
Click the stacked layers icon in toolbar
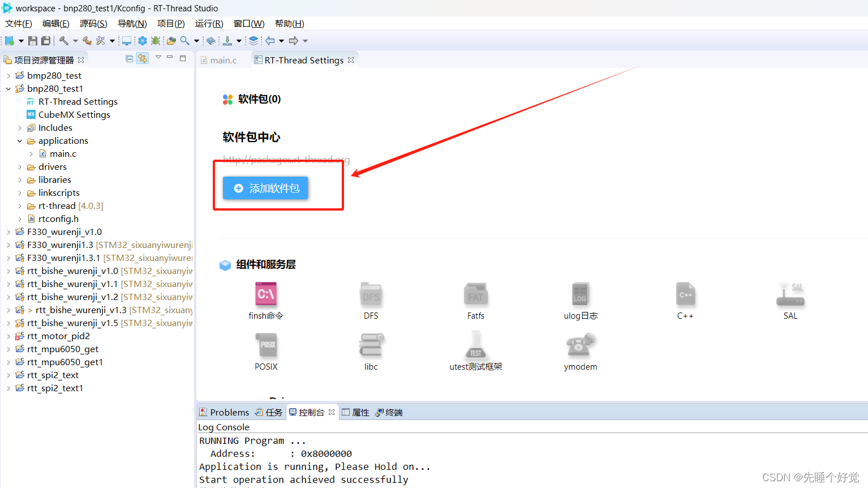253,41
